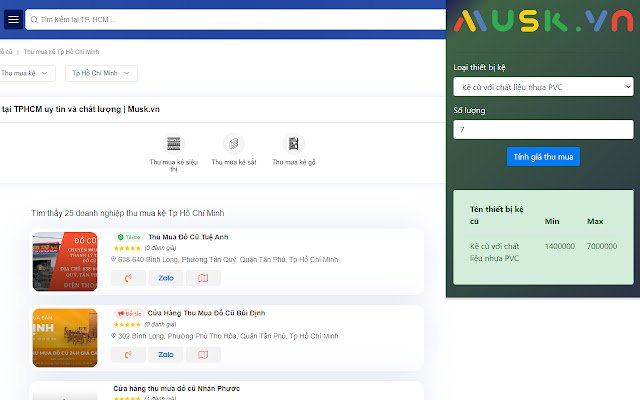Click location pin for 302 Bình Long address
Screen dimensions: 640x400
click(113, 336)
